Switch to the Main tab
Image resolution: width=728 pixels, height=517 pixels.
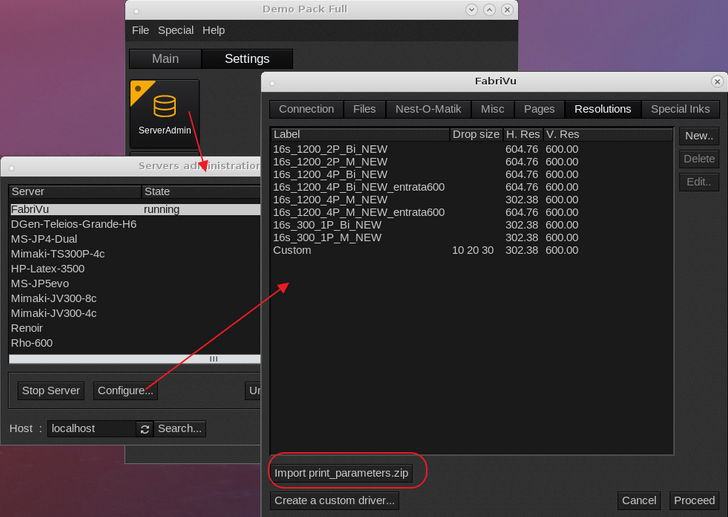click(x=165, y=59)
